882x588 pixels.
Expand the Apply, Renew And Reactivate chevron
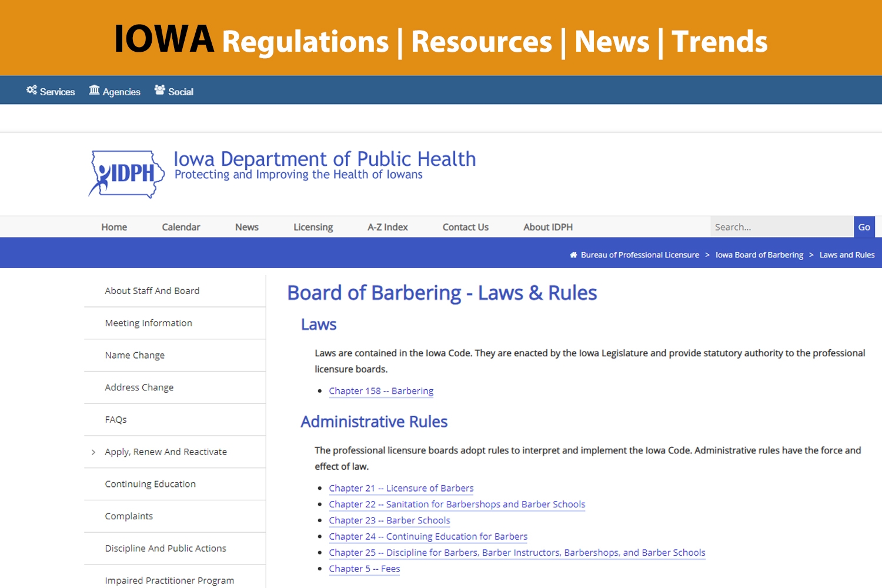(x=93, y=452)
